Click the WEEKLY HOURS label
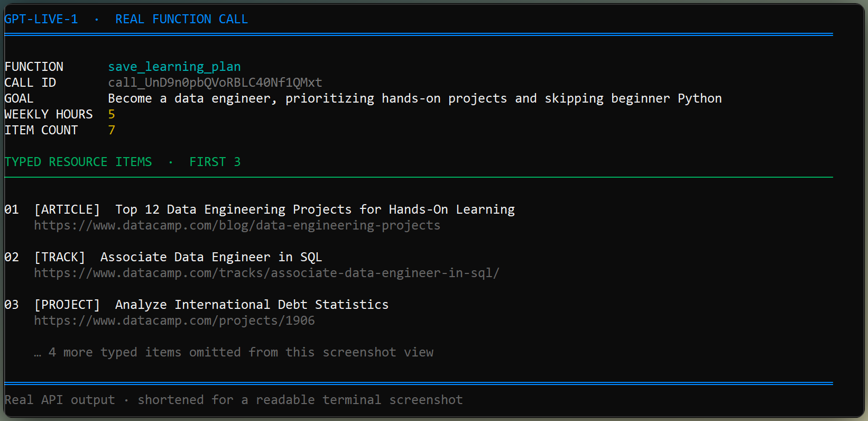The width and height of the screenshot is (868, 421). click(49, 115)
